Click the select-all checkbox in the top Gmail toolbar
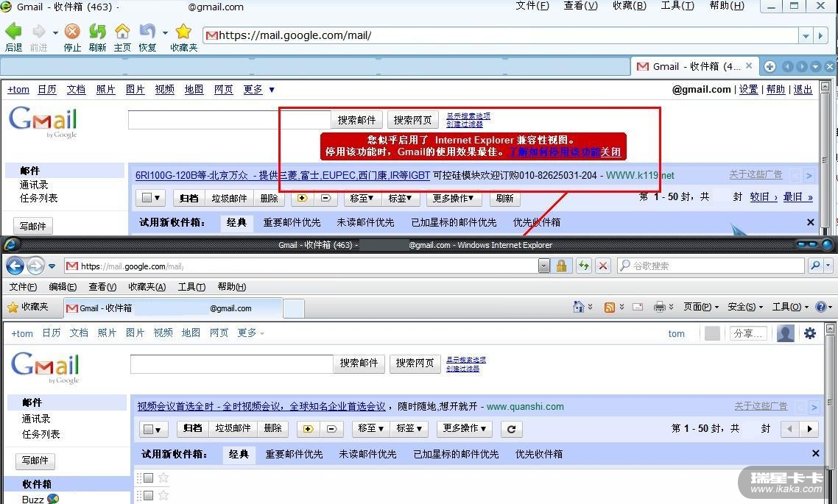 click(x=147, y=198)
